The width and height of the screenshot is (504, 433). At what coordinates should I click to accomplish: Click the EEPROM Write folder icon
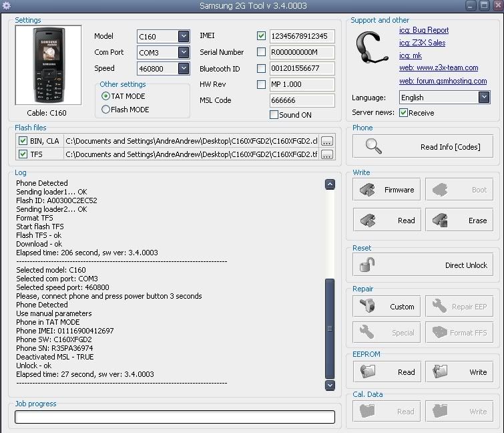(440, 372)
